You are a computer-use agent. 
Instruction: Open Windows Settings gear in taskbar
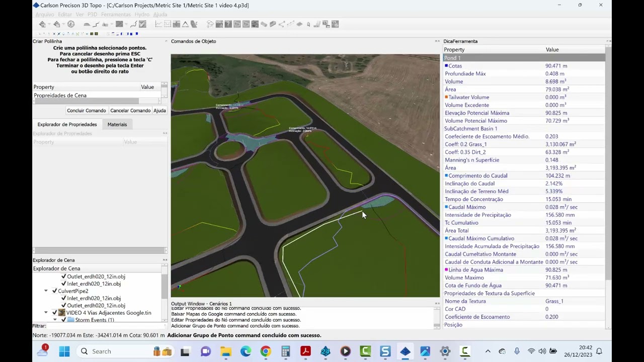click(x=445, y=351)
